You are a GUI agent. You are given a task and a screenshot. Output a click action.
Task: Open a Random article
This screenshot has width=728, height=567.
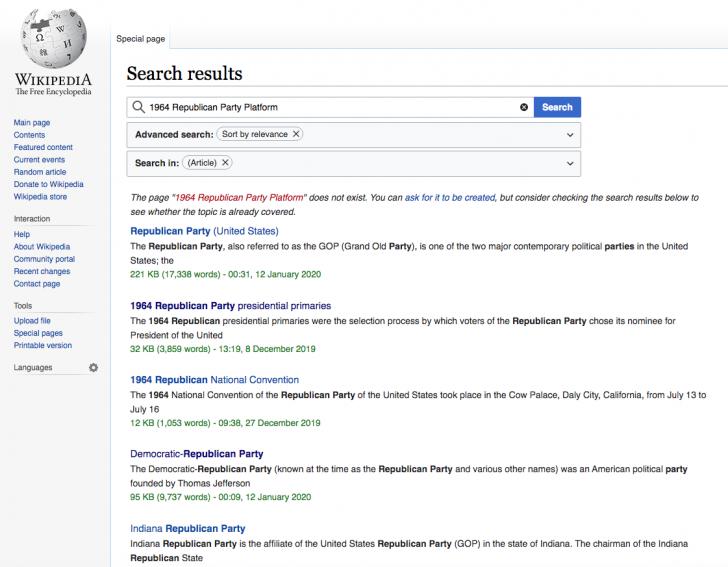click(40, 172)
